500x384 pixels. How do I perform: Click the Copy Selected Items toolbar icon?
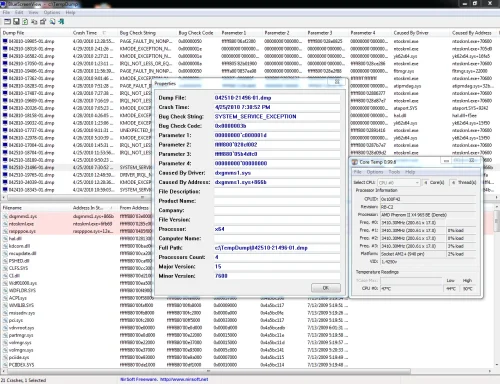[34, 22]
